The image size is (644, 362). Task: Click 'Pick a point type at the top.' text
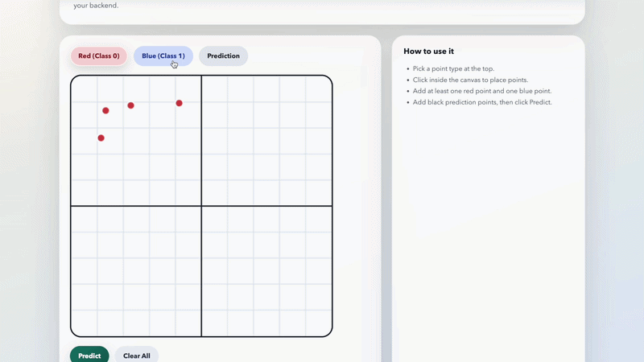[453, 68]
